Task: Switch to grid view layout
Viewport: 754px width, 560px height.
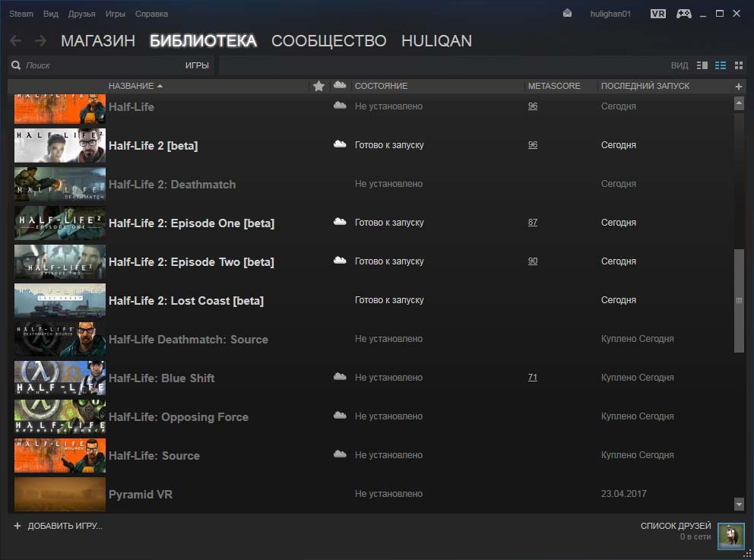Action: click(739, 65)
